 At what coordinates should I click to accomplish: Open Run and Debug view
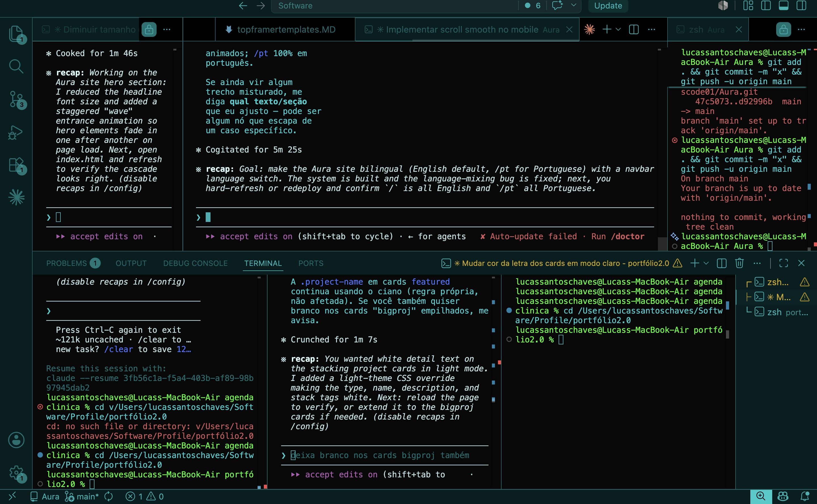tap(16, 132)
